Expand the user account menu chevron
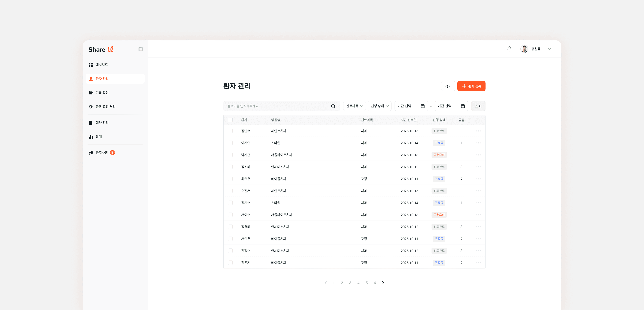 (549, 49)
